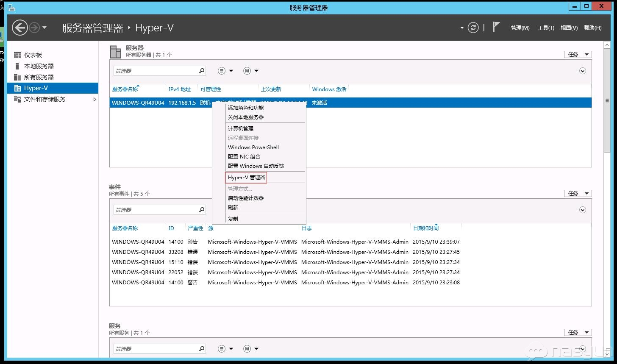
Task: Click the search magnifier in 事件 filter
Action: pos(202,210)
